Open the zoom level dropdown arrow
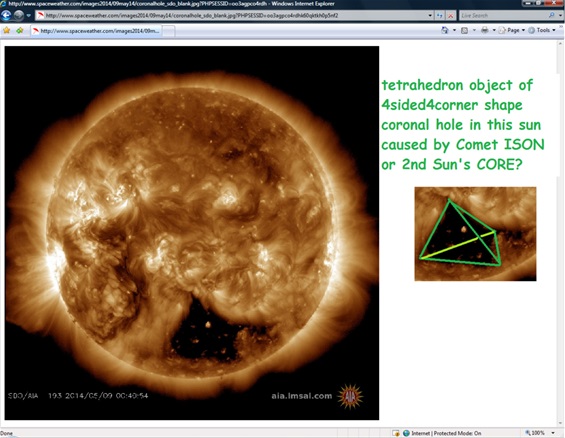 point(553,433)
